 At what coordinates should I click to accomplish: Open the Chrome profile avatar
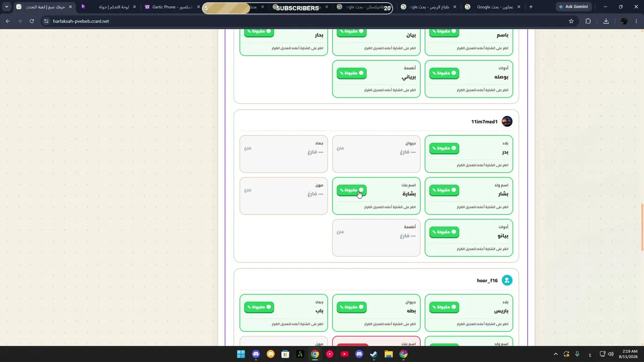click(x=624, y=21)
